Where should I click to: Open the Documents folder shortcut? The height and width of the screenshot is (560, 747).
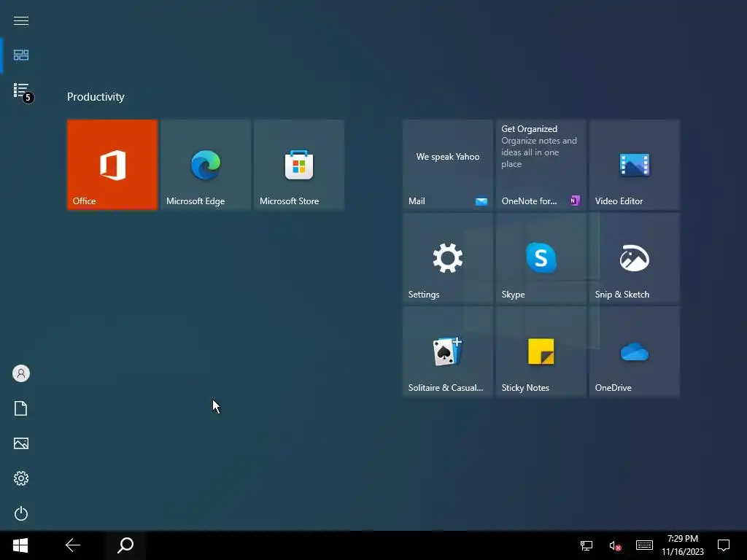pyautogui.click(x=21, y=408)
